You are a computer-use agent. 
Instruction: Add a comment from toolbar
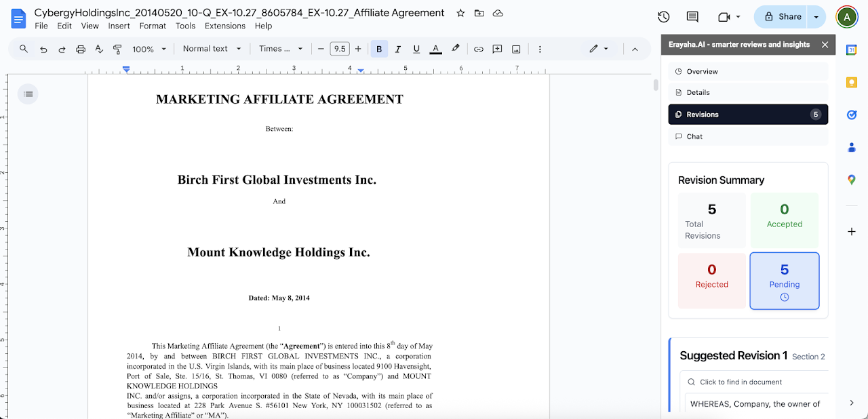[x=497, y=49]
